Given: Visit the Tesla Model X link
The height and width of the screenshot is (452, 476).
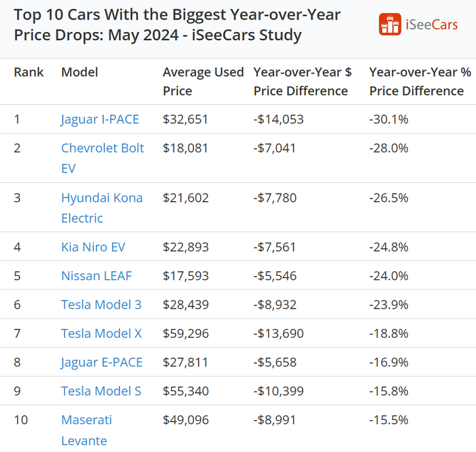Looking at the screenshot, I should click(x=101, y=333).
